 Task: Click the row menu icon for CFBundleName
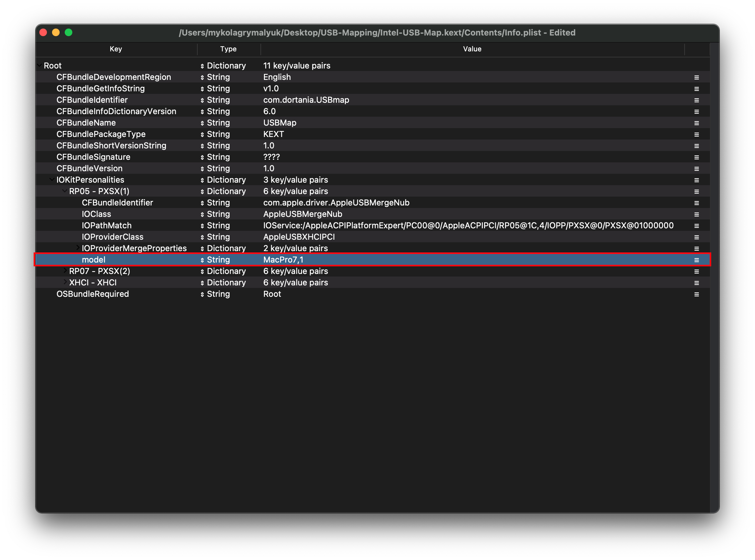[696, 123]
